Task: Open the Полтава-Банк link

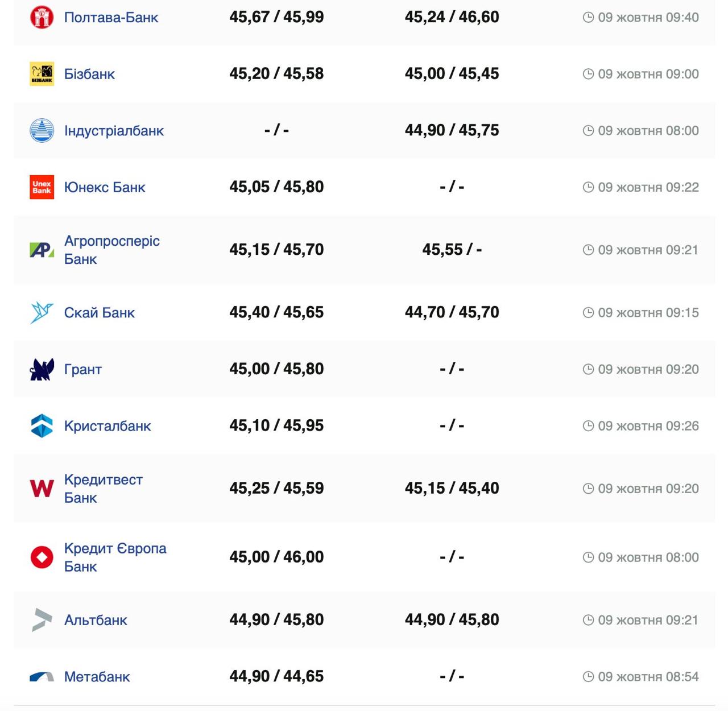Action: coord(111,18)
